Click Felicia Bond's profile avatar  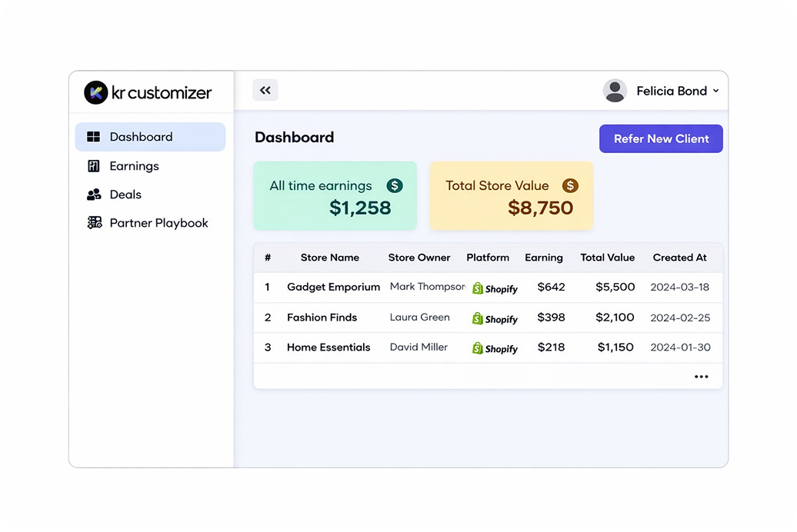[615, 91]
